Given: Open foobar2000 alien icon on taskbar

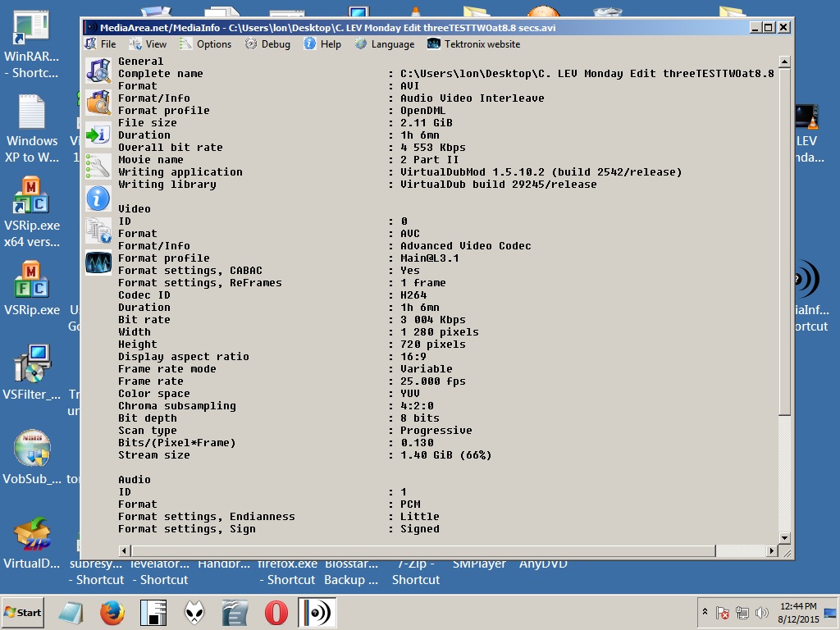Looking at the screenshot, I should pos(194,612).
